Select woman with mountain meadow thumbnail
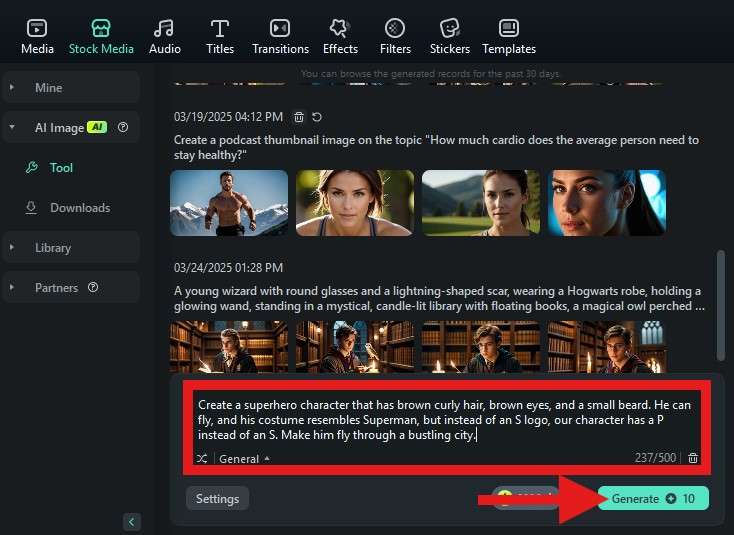Image resolution: width=734 pixels, height=535 pixels. pyautogui.click(x=481, y=203)
